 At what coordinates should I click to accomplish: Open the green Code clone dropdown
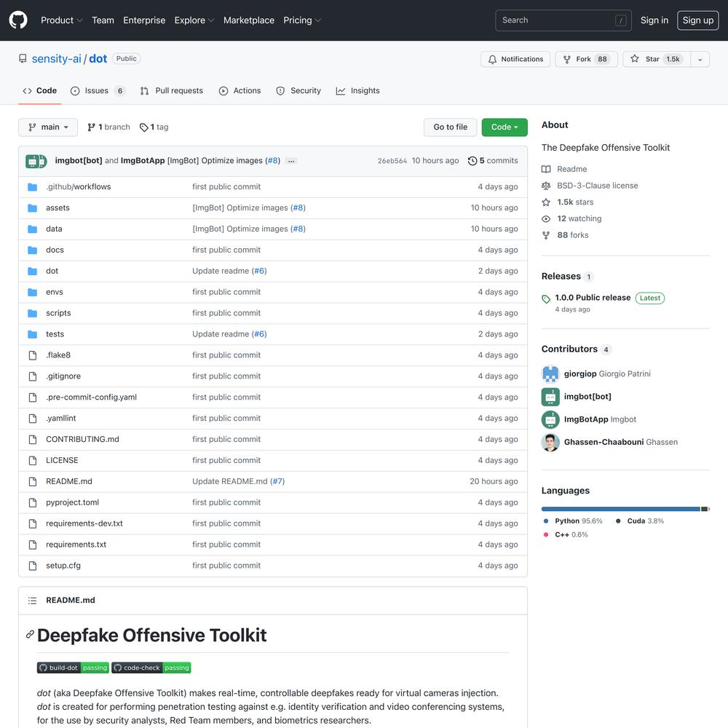505,127
